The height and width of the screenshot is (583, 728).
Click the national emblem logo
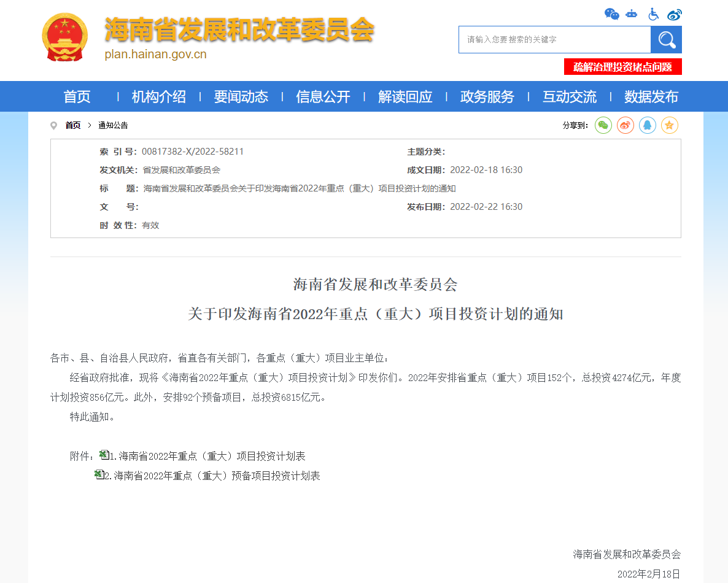pos(65,37)
